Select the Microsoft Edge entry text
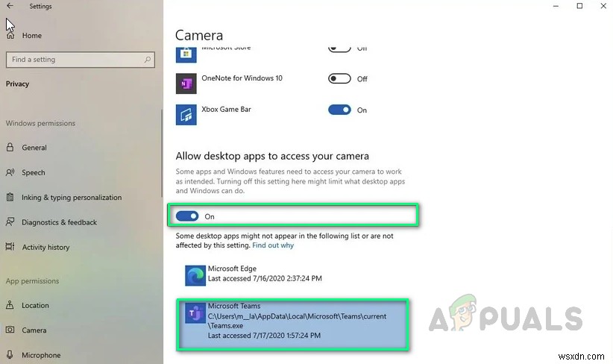 click(x=265, y=274)
